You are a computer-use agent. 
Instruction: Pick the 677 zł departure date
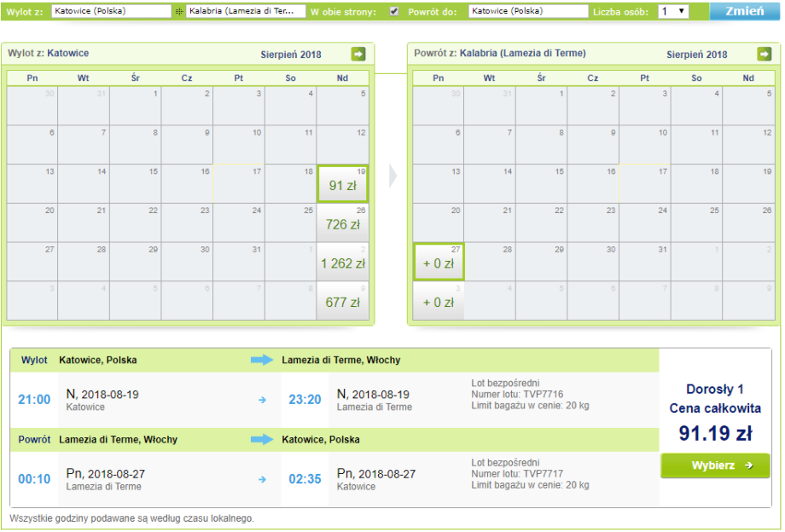pyautogui.click(x=342, y=301)
